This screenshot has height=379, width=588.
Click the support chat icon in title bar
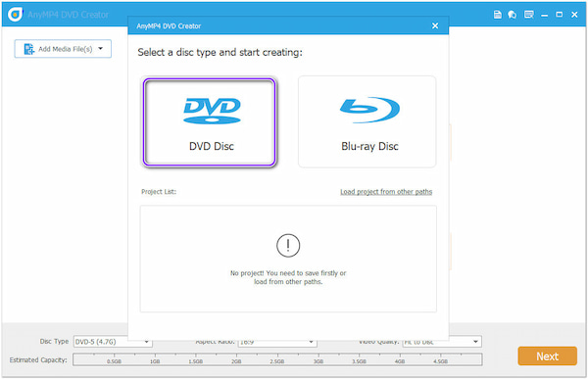[513, 15]
